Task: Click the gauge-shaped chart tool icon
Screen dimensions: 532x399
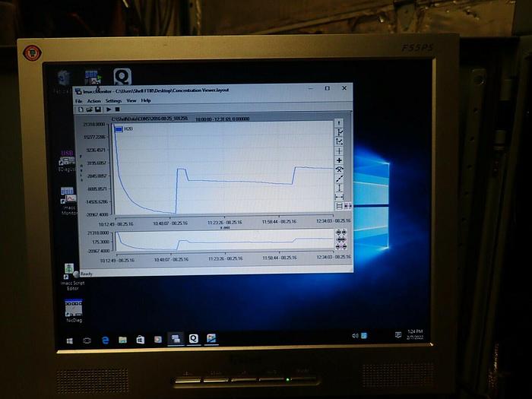Action: 339,169
